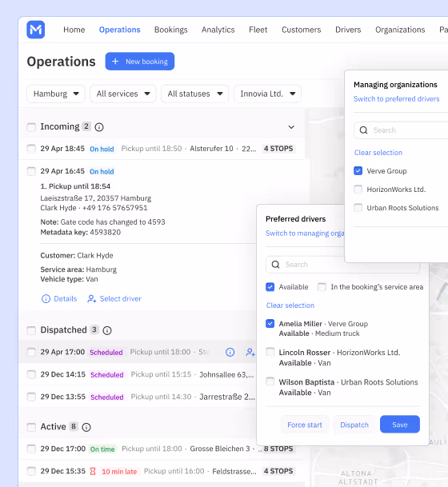Click Clear selection in Managing organizations panel

pyautogui.click(x=378, y=153)
